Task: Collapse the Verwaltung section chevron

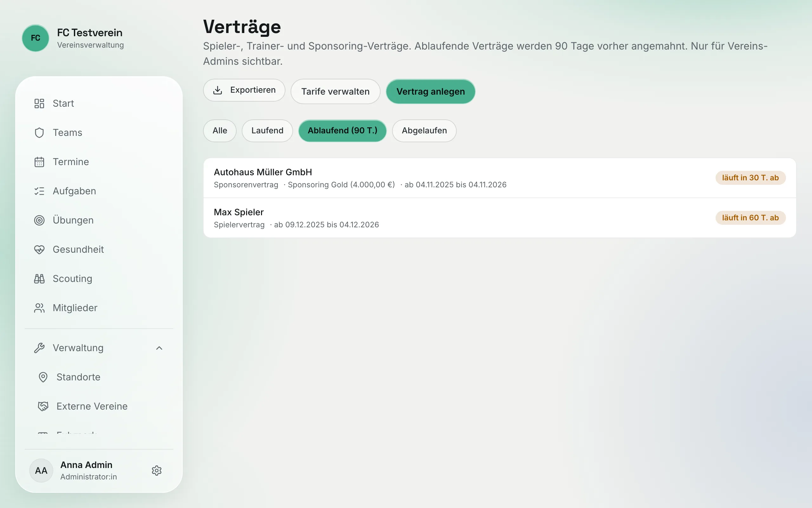Action: (159, 348)
